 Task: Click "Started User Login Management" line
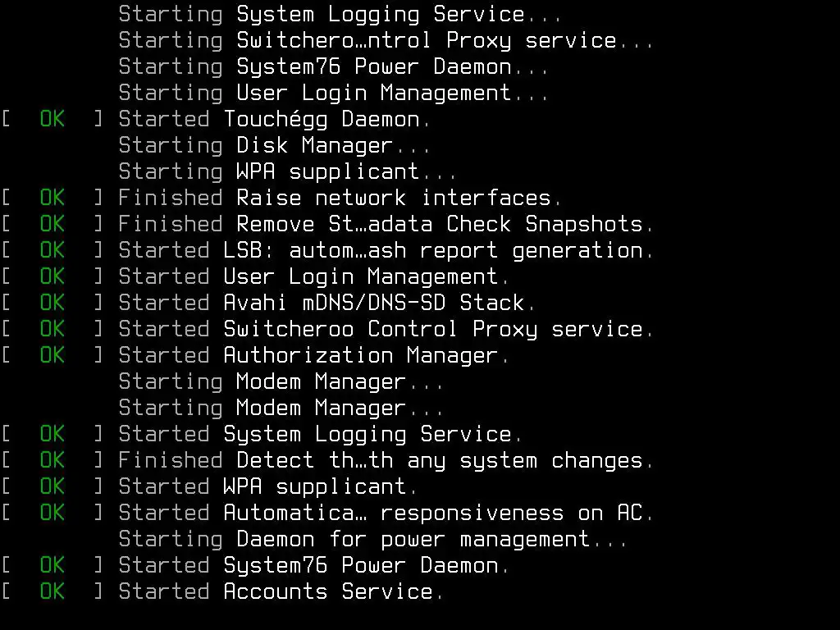click(x=313, y=276)
